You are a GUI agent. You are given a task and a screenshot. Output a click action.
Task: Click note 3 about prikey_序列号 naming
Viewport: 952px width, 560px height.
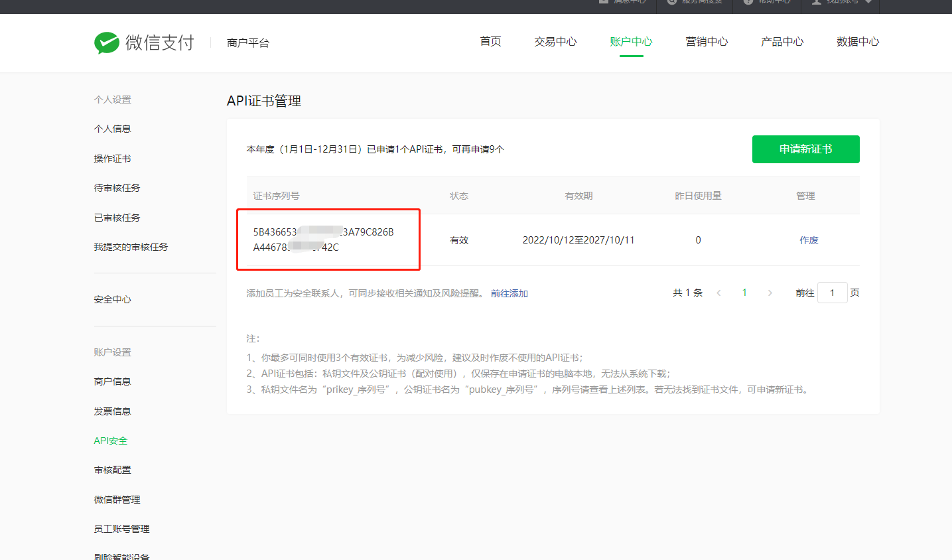point(529,389)
